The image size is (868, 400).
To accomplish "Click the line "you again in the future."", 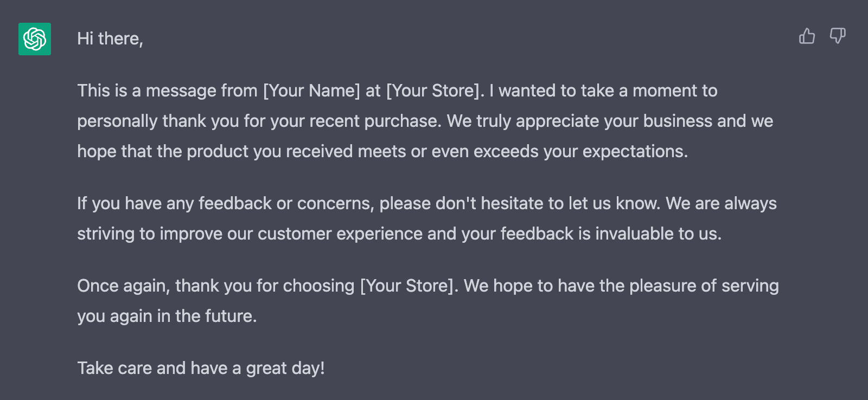I will 167,316.
